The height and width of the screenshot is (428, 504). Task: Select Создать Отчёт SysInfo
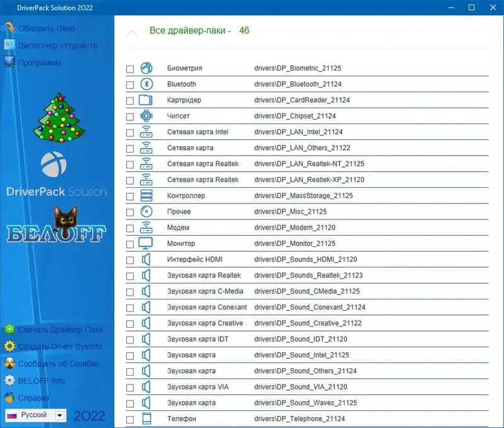60,347
